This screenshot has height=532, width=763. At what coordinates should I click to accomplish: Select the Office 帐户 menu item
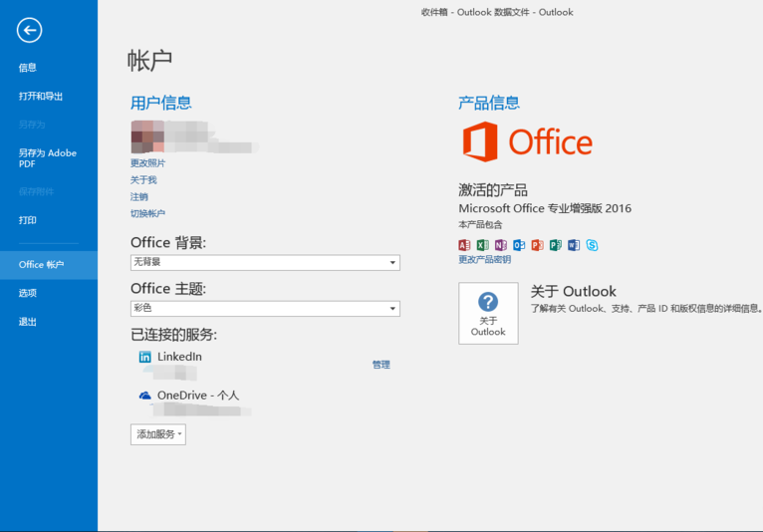49,265
